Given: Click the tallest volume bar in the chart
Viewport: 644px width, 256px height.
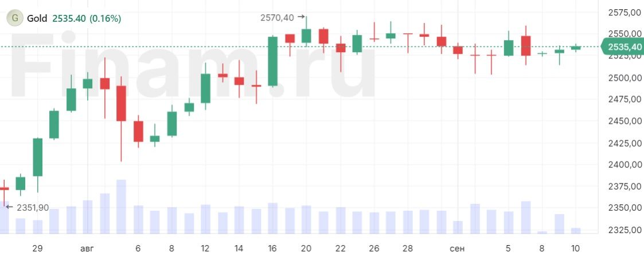Looking at the screenshot, I should click(x=121, y=207).
